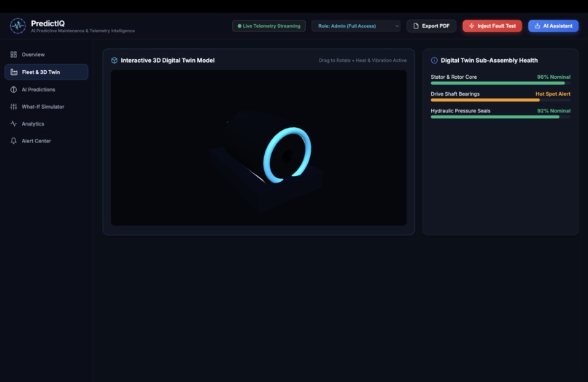Click the 3D motor model viewport
The height and width of the screenshot is (382, 588).
click(259, 148)
